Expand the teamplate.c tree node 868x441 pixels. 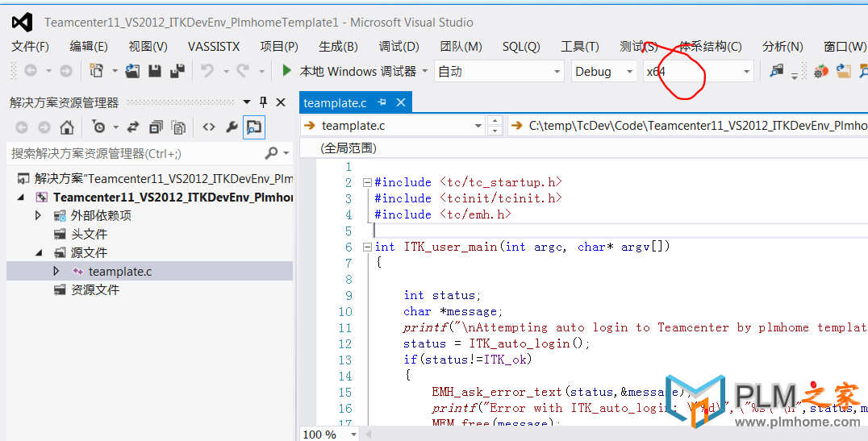click(x=56, y=271)
